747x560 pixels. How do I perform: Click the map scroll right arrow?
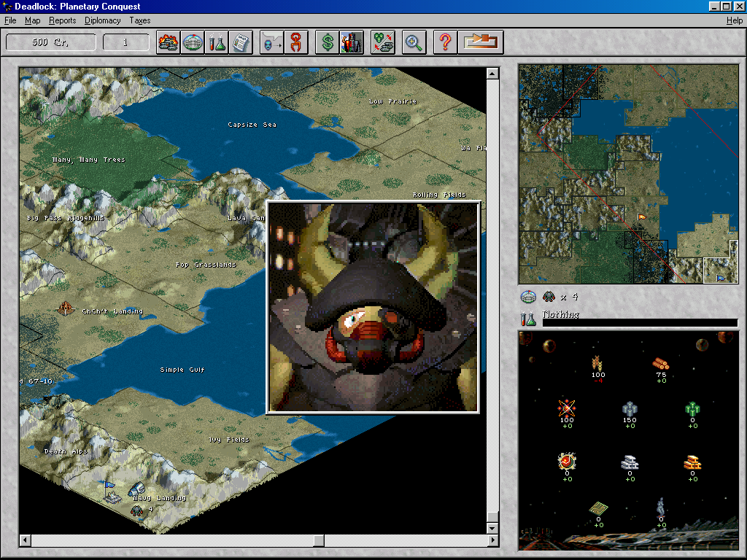tap(492, 540)
